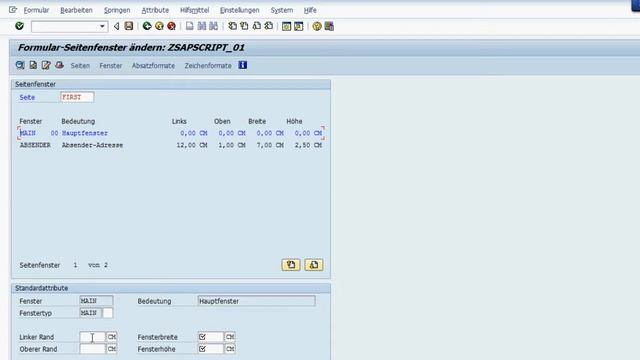Screen dimensions: 640x360
Task: Click the 7,00 Breite value of ABSENDER
Action: tap(264, 145)
